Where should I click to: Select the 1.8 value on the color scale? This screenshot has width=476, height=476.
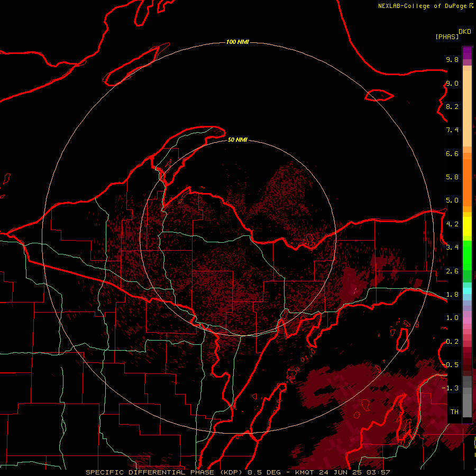(452, 295)
